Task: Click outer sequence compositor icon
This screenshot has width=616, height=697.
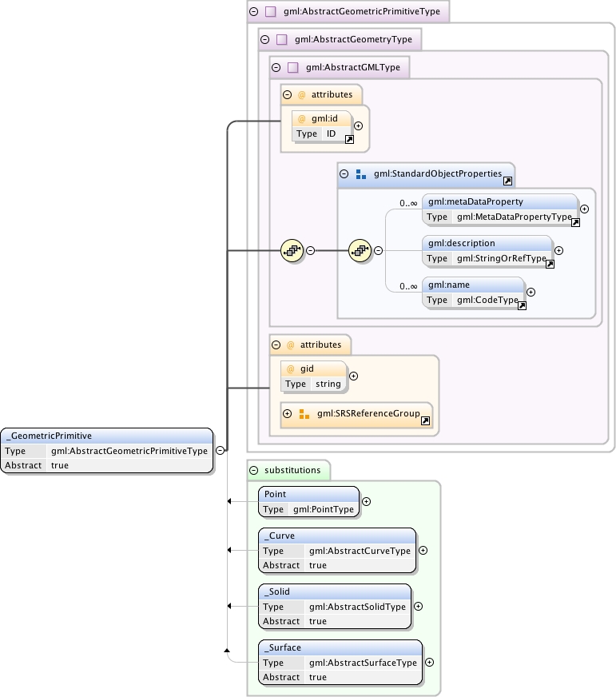Action: pos(292,251)
